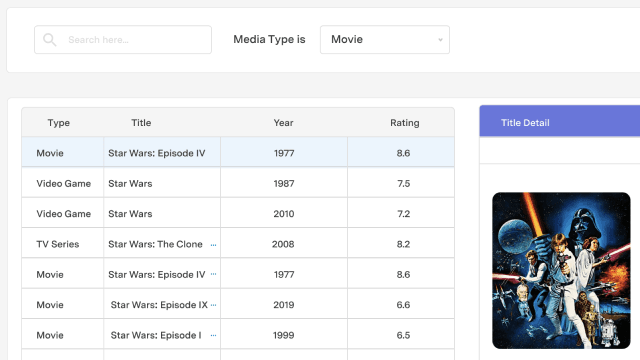Screen dimensions: 640x360
Task: Click the 'Media Type is' label
Action: coord(269,39)
